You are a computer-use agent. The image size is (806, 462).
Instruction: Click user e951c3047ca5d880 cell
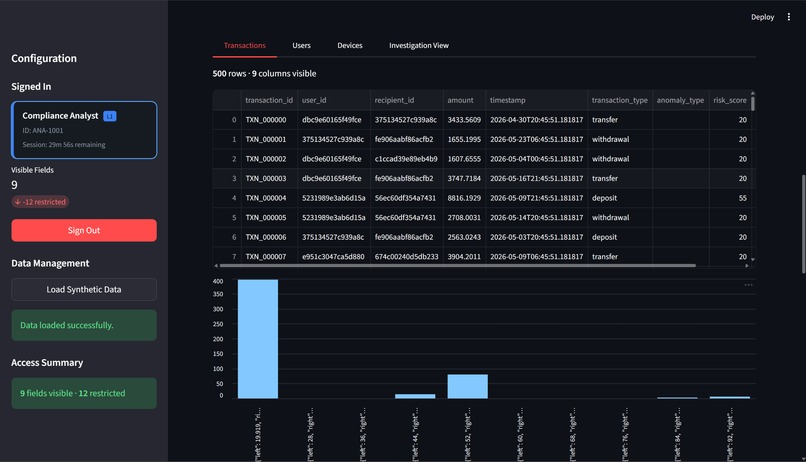(x=334, y=256)
